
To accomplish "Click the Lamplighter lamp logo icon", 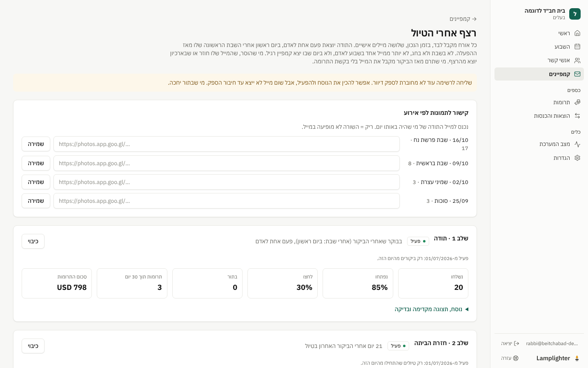I will [x=577, y=358].
